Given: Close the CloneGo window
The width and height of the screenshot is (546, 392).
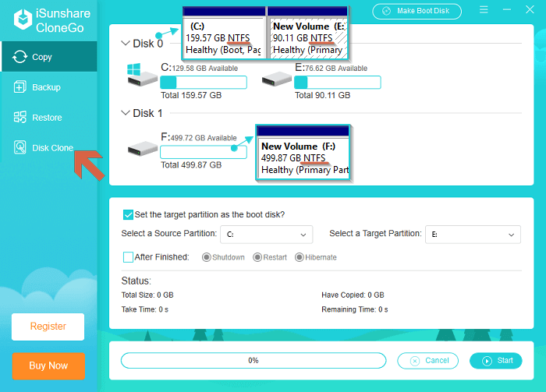Looking at the screenshot, I should pos(530,9).
